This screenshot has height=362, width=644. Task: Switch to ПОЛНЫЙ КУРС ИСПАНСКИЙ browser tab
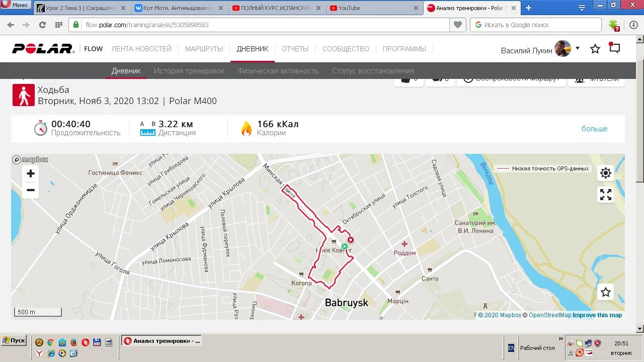tap(276, 8)
